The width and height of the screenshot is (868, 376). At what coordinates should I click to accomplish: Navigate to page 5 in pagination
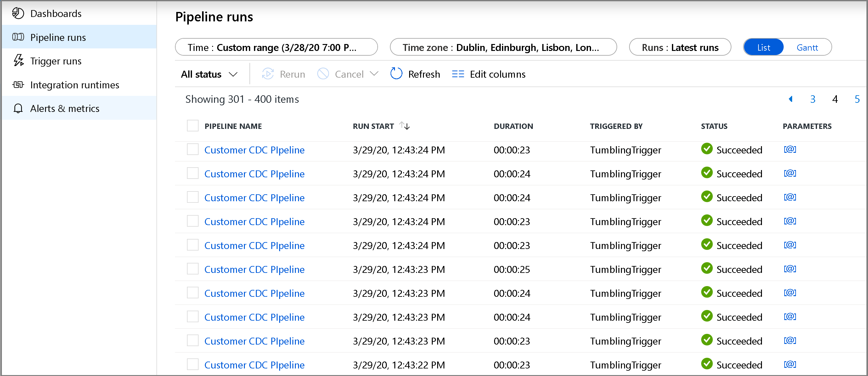click(854, 99)
